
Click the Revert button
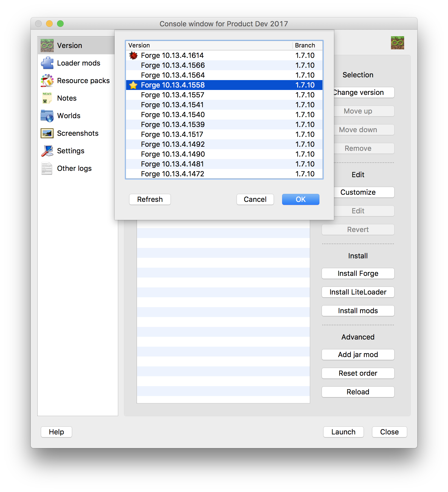[358, 230]
